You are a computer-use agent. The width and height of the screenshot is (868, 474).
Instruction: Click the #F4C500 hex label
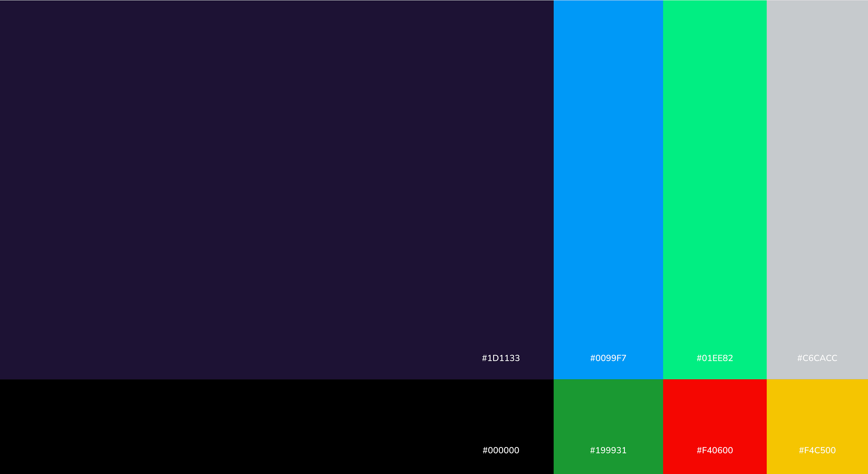coord(817,450)
